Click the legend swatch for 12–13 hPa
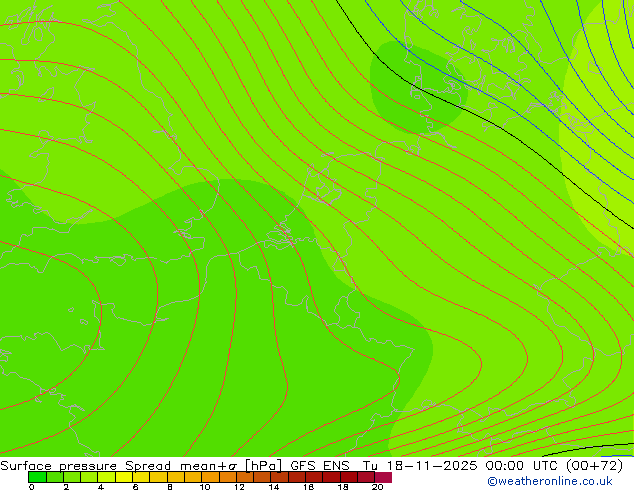This screenshot has height=490, width=634. click(245, 477)
